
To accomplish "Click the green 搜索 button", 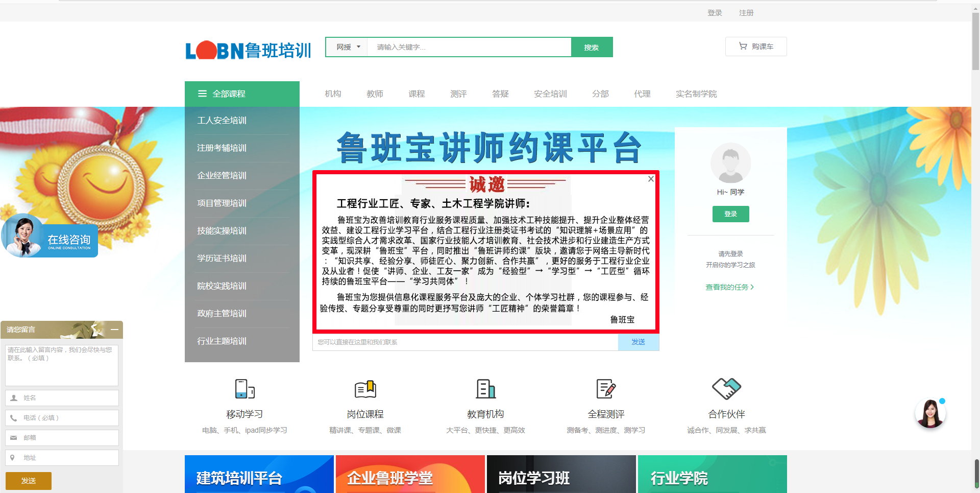I will [x=592, y=47].
